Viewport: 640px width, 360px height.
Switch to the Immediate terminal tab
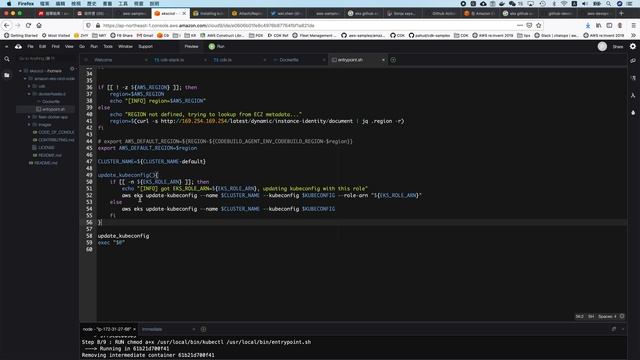(167, 329)
